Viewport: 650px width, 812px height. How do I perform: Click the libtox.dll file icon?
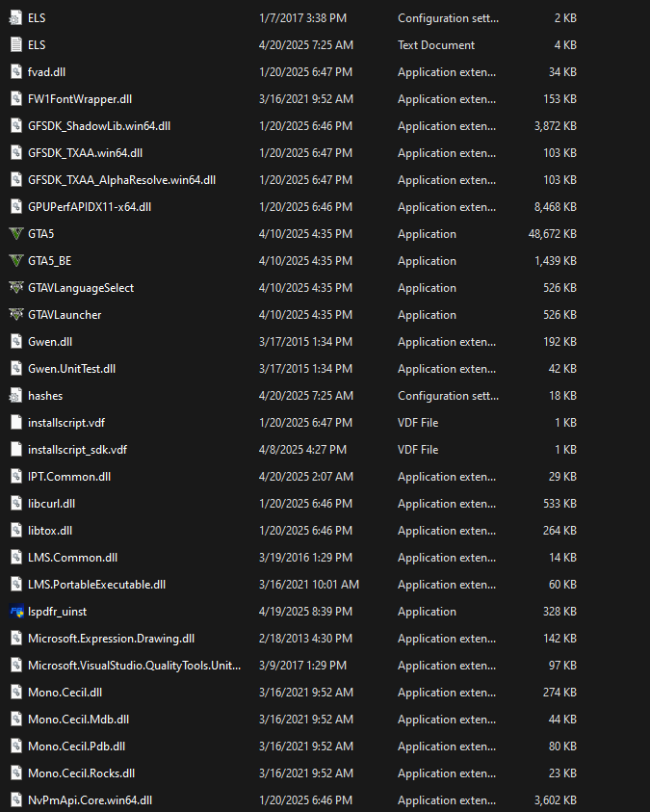click(16, 531)
